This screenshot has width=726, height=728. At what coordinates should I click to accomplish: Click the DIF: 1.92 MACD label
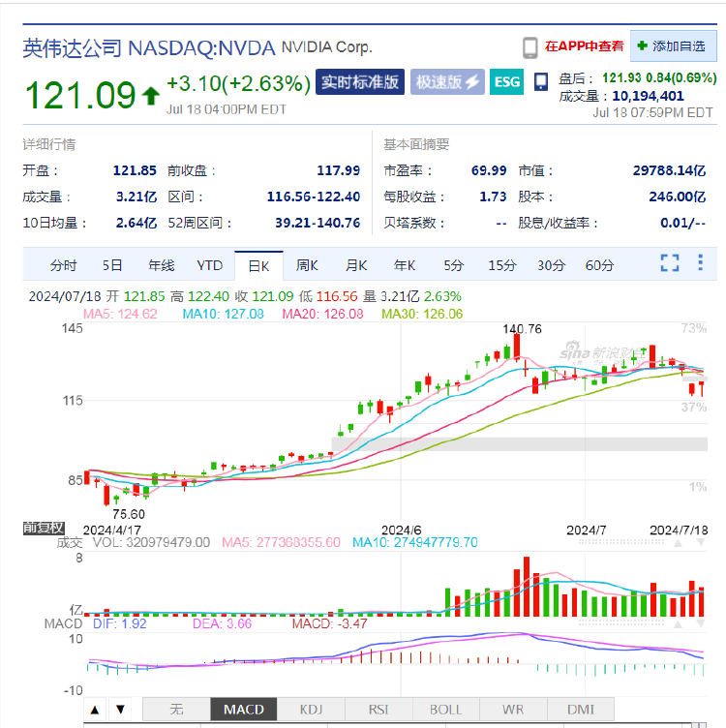coord(120,623)
